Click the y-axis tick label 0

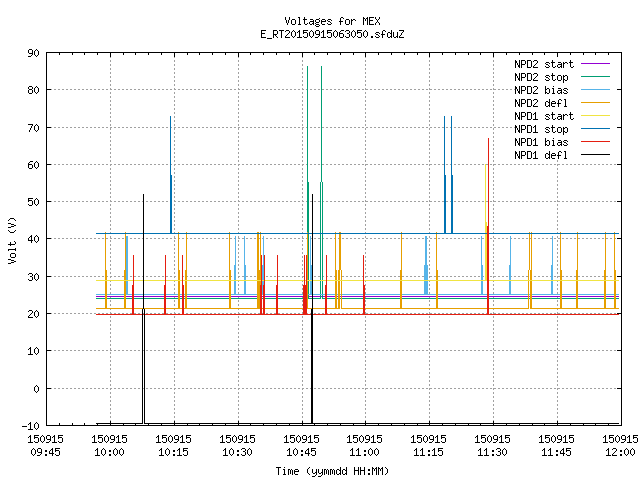36,389
